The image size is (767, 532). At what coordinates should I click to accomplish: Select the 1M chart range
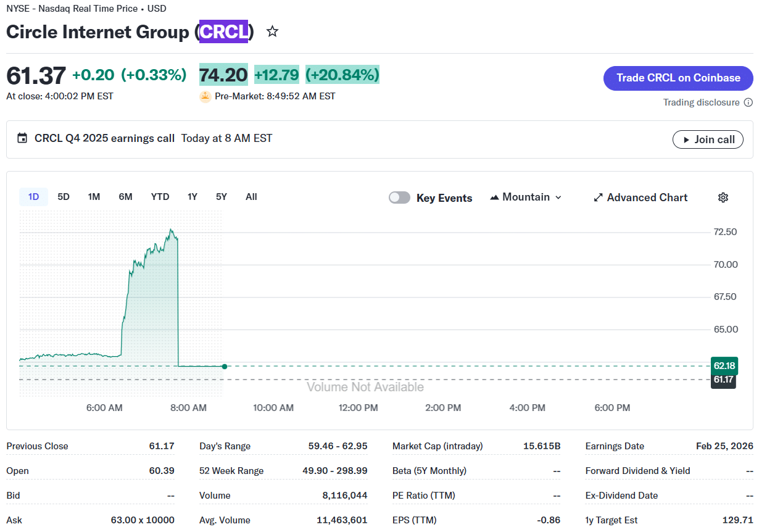pos(94,197)
